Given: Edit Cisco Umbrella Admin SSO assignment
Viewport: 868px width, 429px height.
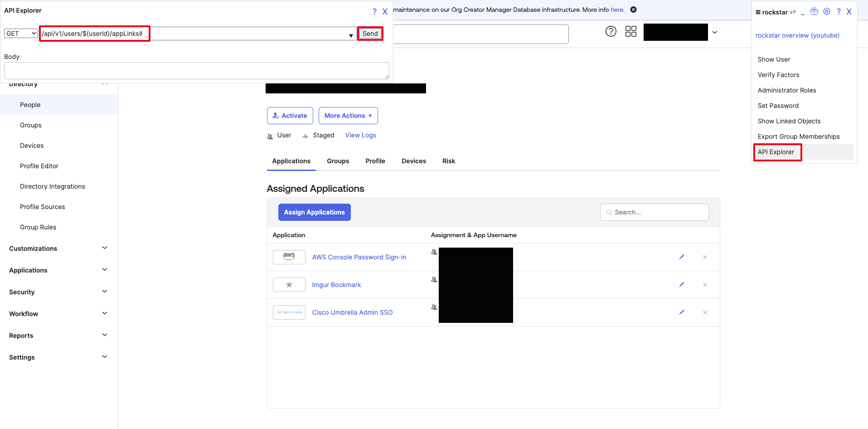Looking at the screenshot, I should tap(682, 312).
